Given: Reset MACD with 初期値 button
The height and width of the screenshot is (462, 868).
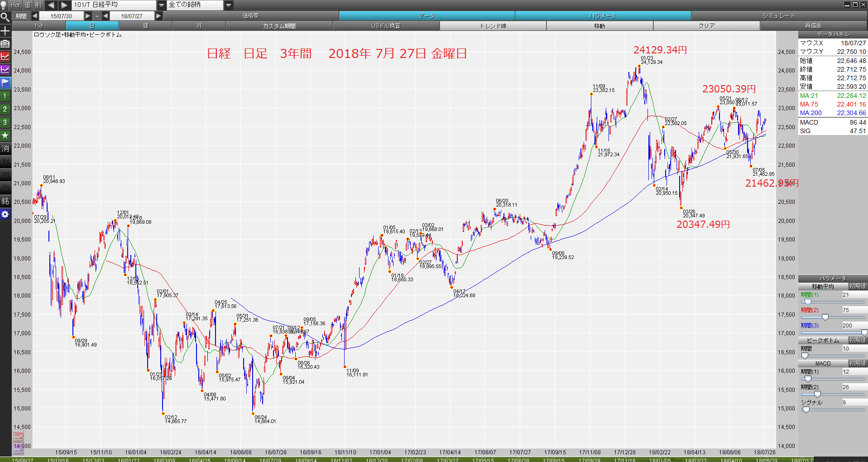Looking at the screenshot, I should point(858,363).
